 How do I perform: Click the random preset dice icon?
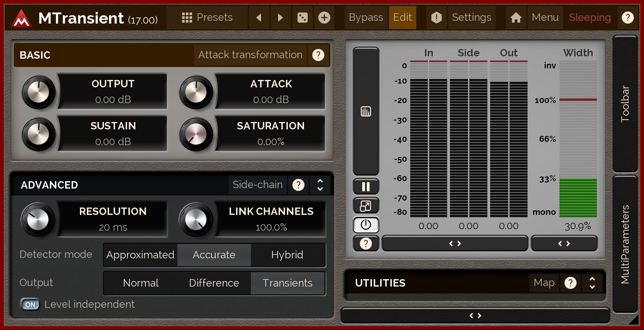(303, 18)
